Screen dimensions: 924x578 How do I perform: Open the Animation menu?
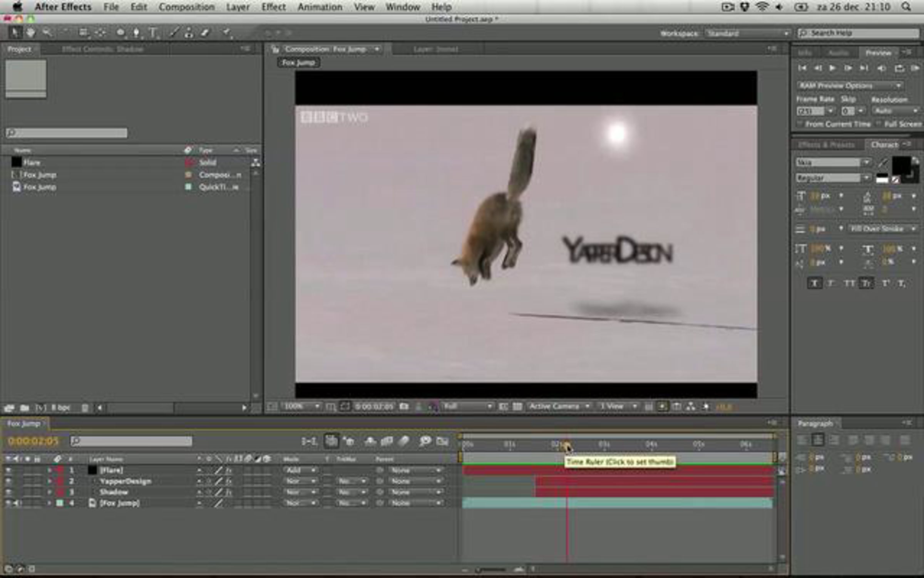tap(320, 7)
